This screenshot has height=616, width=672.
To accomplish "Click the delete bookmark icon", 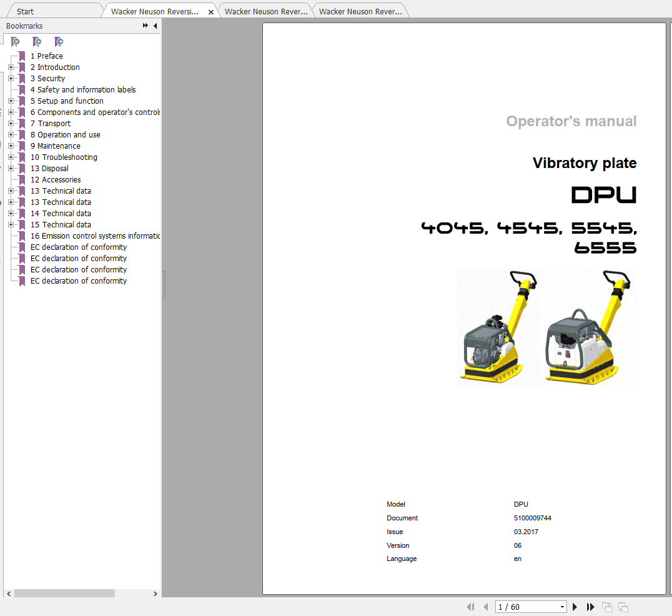I will [15, 42].
